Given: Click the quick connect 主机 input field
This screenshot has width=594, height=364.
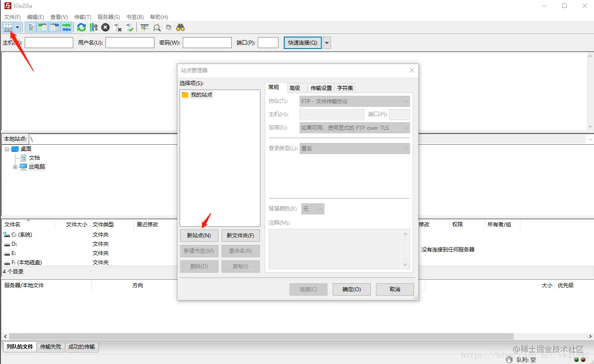Looking at the screenshot, I should coord(49,43).
